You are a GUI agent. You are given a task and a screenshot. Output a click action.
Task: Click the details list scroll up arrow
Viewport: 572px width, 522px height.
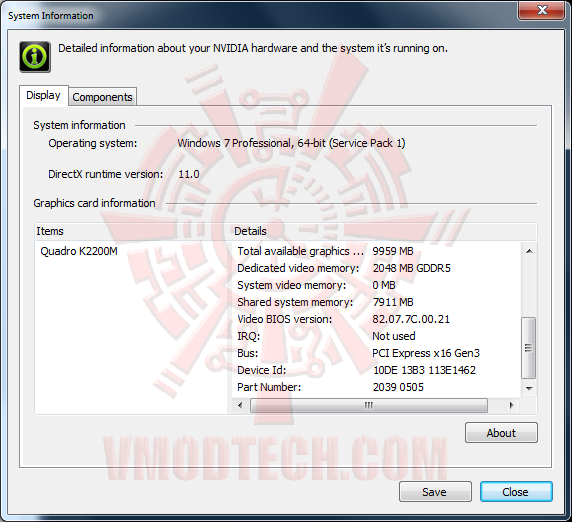click(x=529, y=251)
